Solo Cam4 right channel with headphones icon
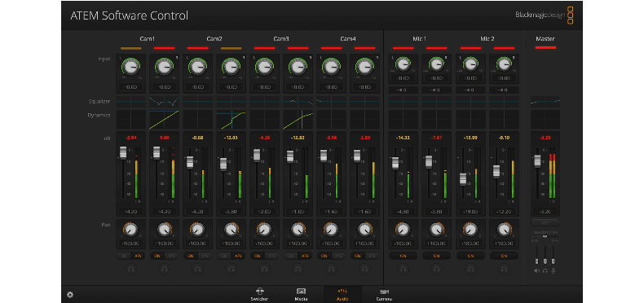This screenshot has height=303, width=644. pyautogui.click(x=364, y=270)
